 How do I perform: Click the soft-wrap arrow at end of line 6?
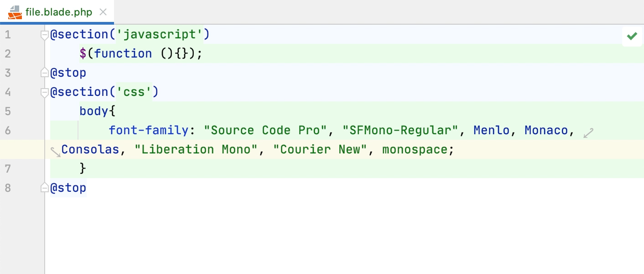pyautogui.click(x=588, y=132)
